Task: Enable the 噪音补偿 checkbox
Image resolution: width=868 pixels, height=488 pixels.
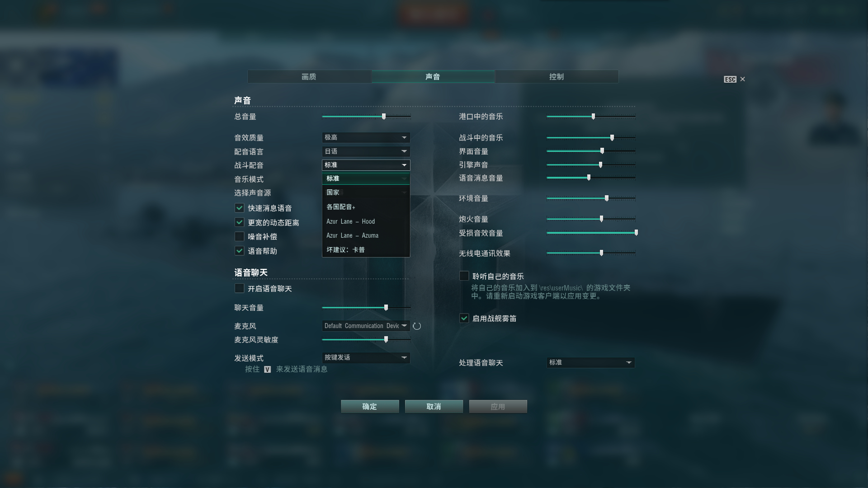Action: [x=240, y=237]
